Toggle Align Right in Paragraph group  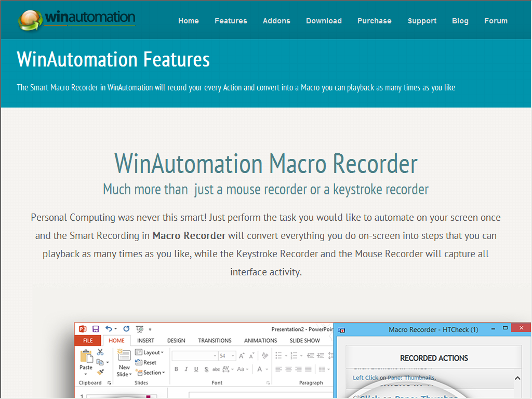[x=299, y=369]
